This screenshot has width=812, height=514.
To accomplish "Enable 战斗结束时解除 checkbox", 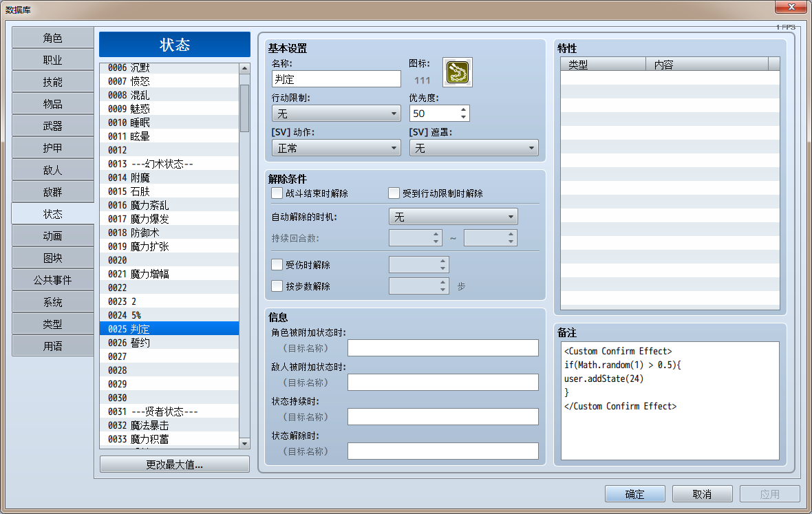I will coord(277,193).
